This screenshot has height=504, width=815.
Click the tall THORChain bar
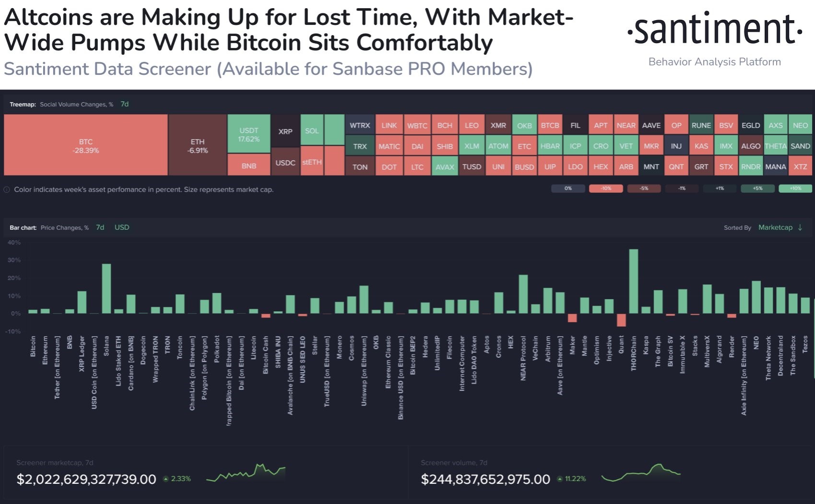pos(633,281)
